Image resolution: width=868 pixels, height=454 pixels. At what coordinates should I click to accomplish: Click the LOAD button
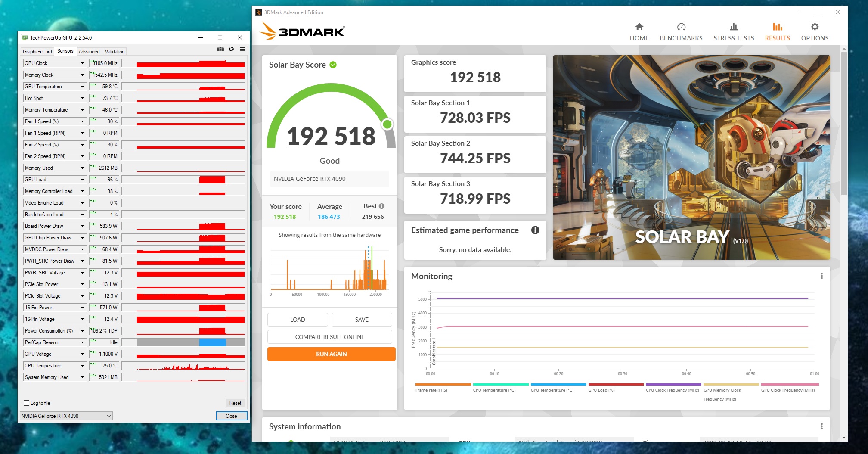(298, 320)
